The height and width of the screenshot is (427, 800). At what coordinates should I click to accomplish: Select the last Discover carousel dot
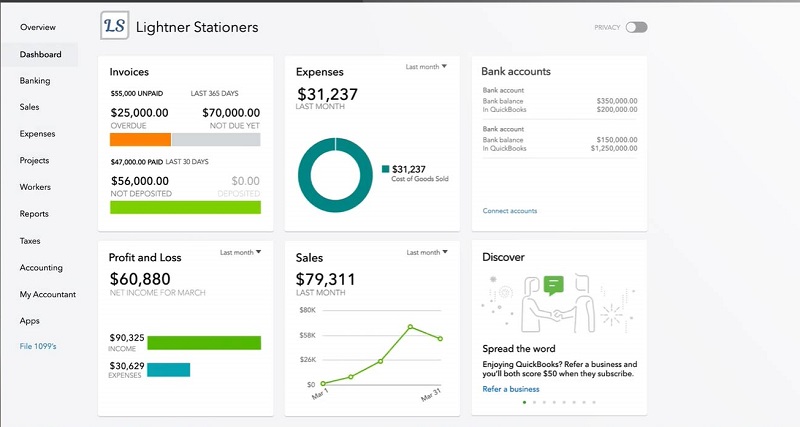coord(594,402)
